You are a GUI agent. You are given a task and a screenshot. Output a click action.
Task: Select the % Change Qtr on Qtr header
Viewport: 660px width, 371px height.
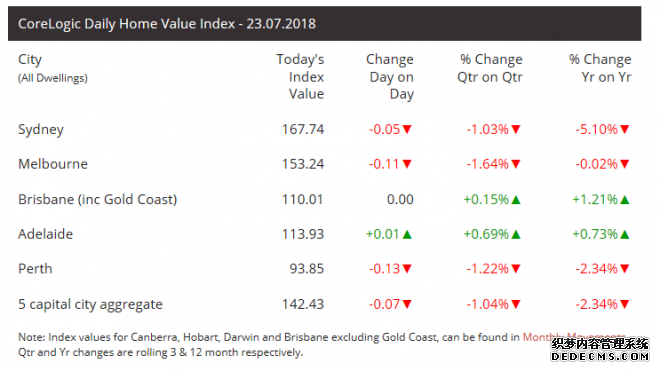click(490, 68)
